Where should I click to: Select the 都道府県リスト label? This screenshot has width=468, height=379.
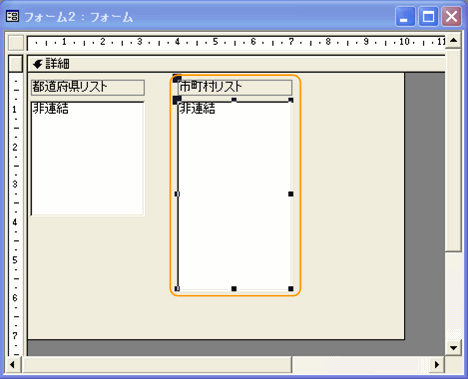tap(88, 87)
